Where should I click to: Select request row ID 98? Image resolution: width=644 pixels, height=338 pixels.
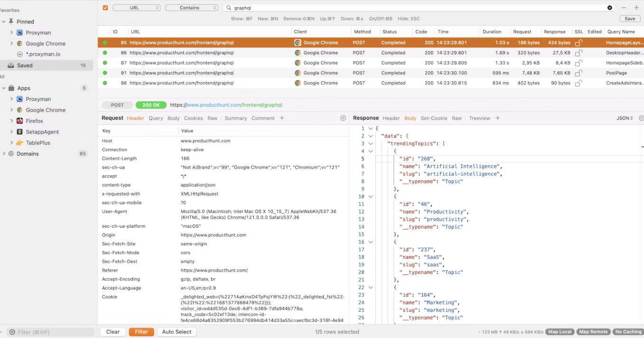pos(371,83)
